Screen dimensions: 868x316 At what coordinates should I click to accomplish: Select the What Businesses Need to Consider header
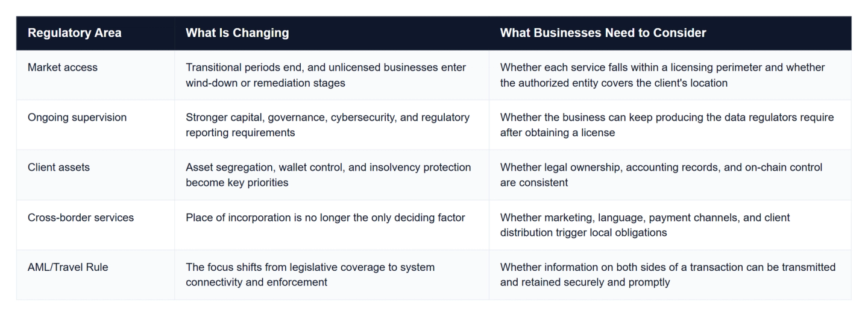click(603, 33)
